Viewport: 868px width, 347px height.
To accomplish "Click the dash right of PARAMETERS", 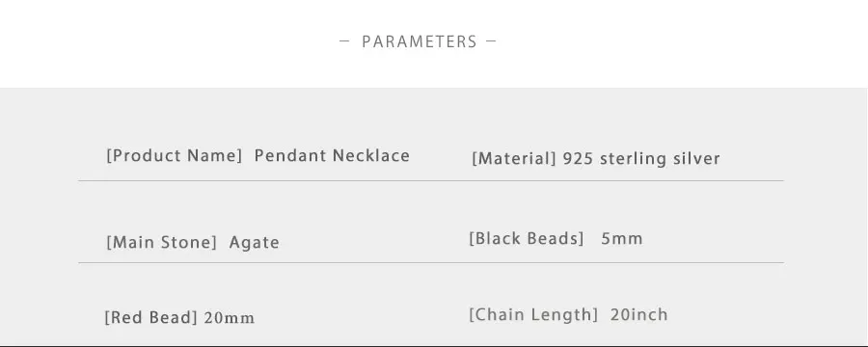I will point(491,41).
